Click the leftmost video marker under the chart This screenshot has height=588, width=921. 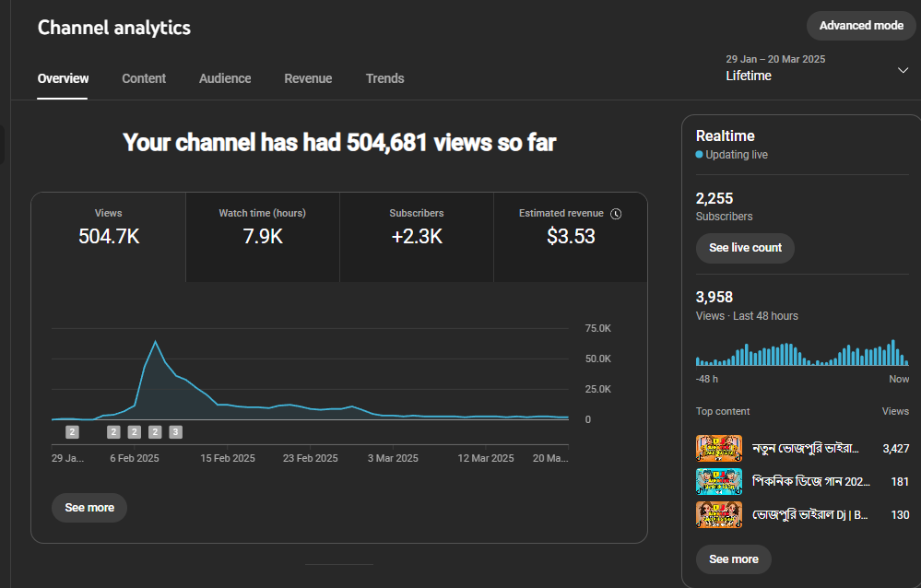pyautogui.click(x=72, y=431)
